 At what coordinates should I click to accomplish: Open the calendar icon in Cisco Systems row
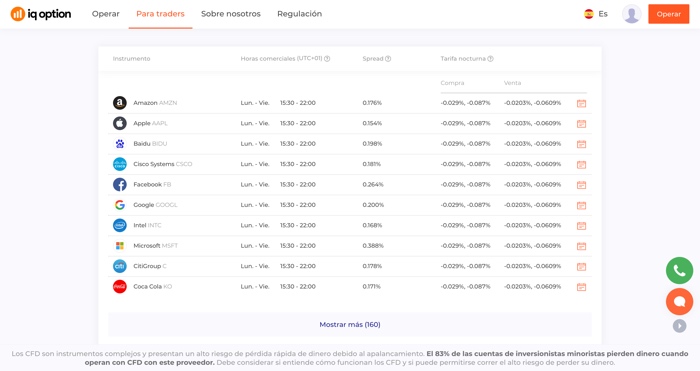(581, 165)
